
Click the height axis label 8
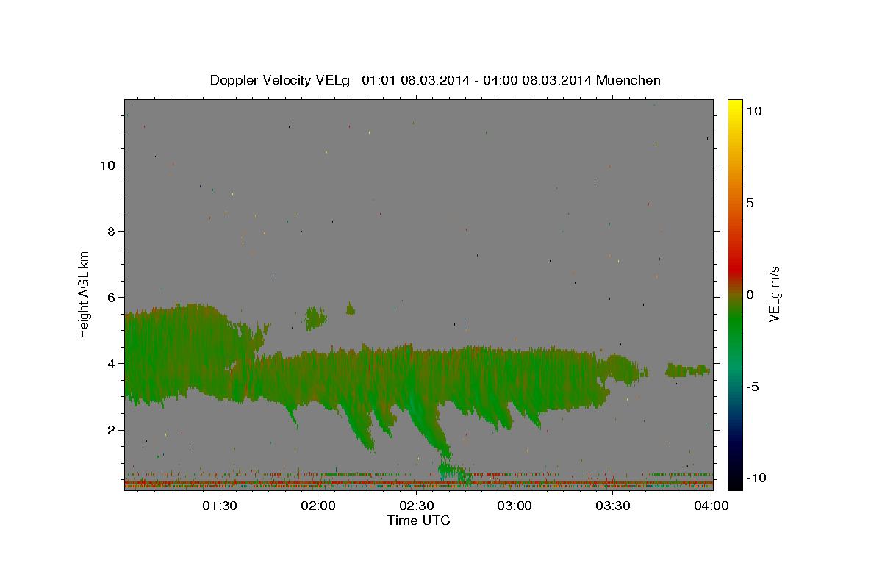click(x=111, y=231)
